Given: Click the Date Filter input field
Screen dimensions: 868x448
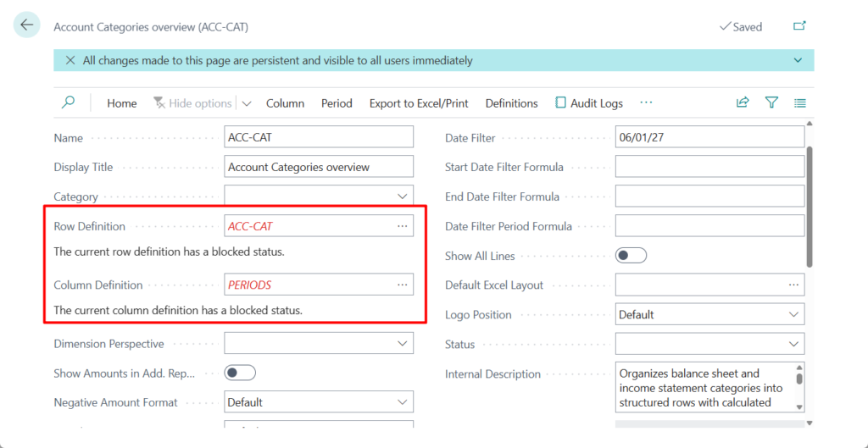Looking at the screenshot, I should point(709,137).
